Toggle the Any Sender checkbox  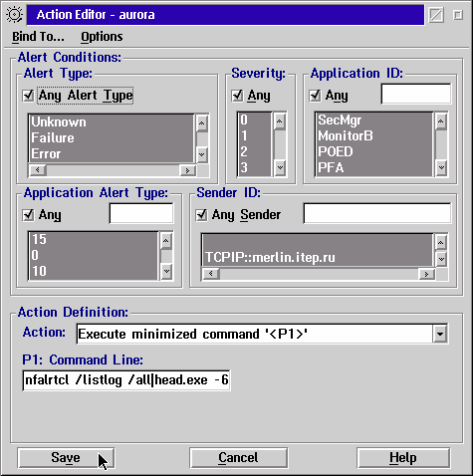(201, 215)
